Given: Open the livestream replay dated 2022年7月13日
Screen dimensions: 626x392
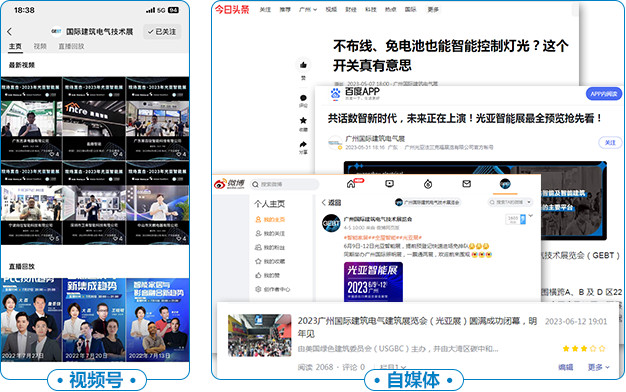Looking at the screenshot, I should click(x=158, y=320).
